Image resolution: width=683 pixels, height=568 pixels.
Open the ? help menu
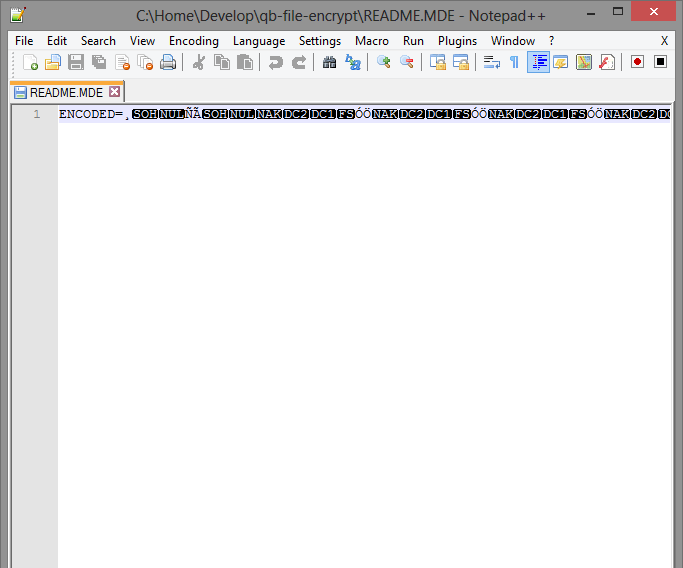click(551, 41)
